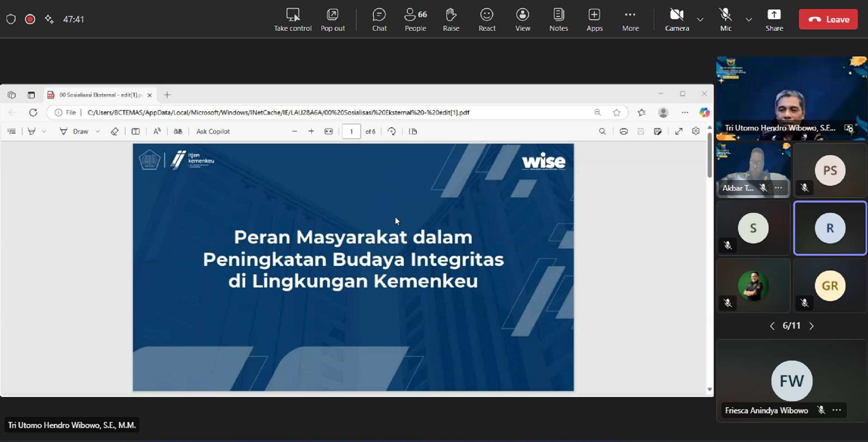Open the More options menu
This screenshot has height=442, width=868.
630,19
